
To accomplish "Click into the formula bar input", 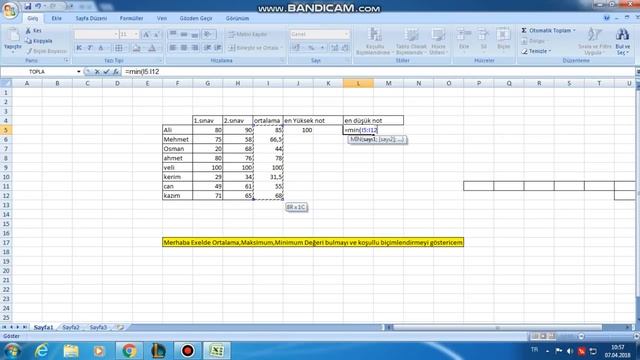I will tap(378, 72).
